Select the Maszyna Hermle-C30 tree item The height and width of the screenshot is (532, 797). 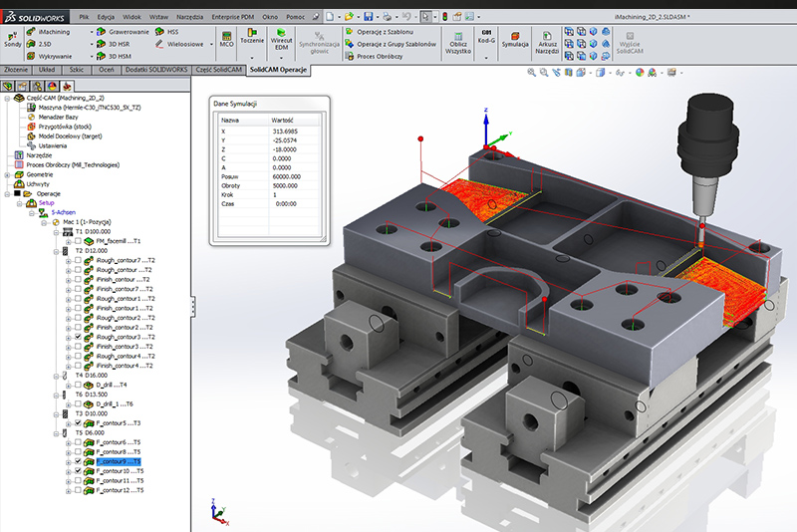(90, 108)
